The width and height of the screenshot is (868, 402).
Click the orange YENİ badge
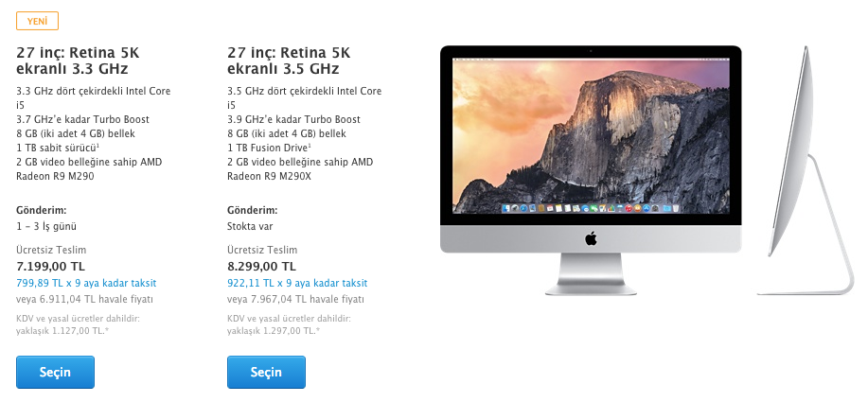(38, 21)
